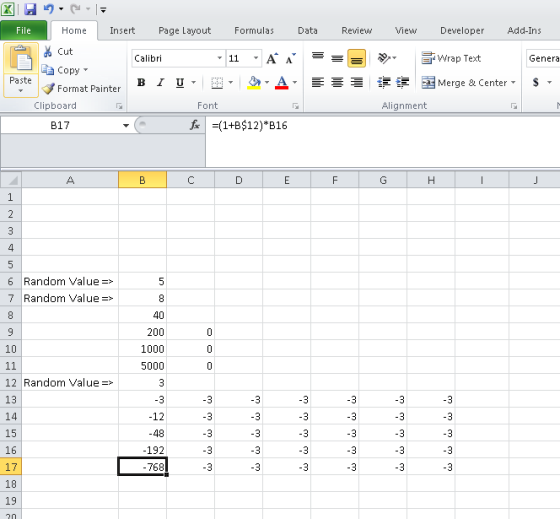Click inside the formula bar text

250,126
